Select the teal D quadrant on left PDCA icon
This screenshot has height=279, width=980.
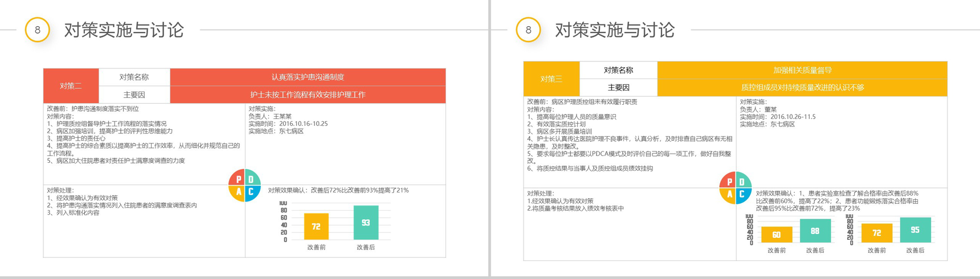point(253,178)
